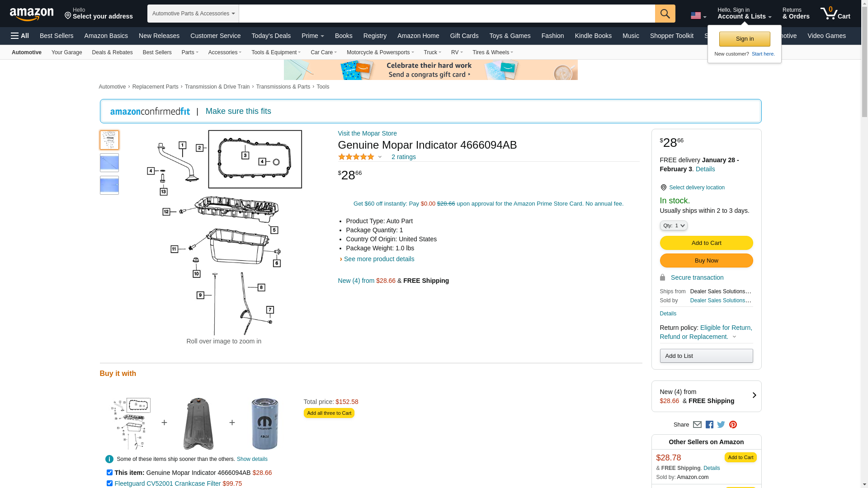Open the Qty quantity dropdown
Image resolution: width=868 pixels, height=488 pixels.
[x=674, y=225]
